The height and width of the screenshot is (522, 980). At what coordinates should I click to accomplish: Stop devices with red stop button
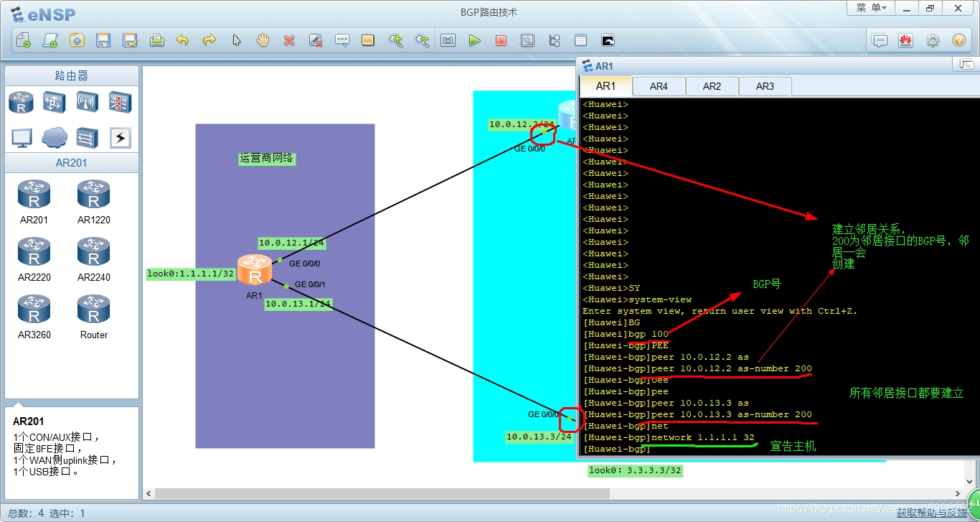(x=501, y=40)
